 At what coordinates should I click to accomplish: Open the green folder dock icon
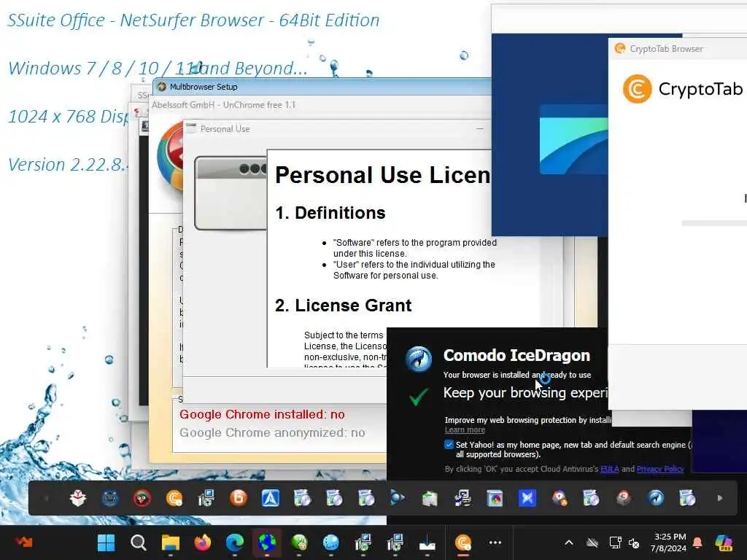[430, 498]
